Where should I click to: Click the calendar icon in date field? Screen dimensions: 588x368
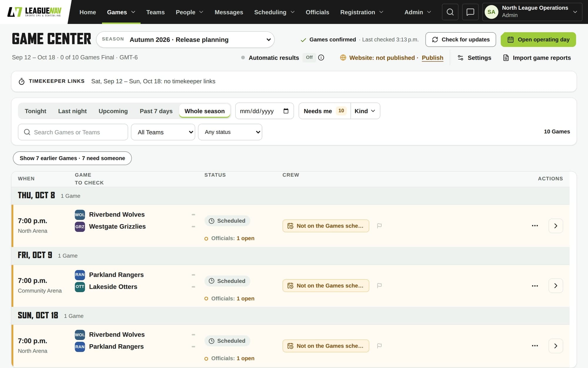286,111
